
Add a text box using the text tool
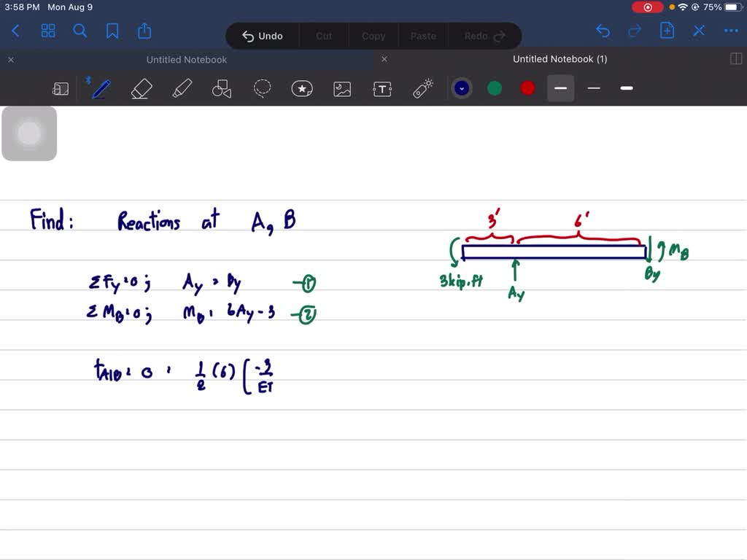[382, 88]
